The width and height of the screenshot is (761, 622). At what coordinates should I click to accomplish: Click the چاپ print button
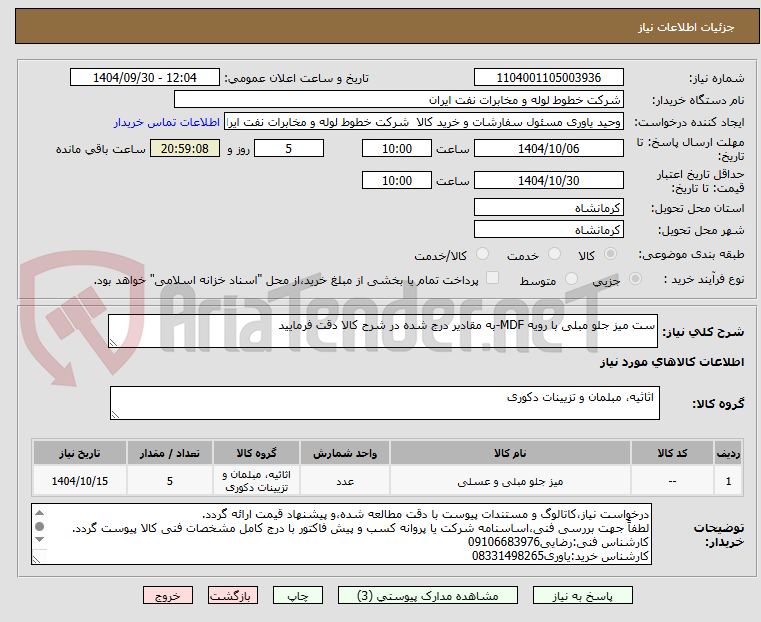pyautogui.click(x=298, y=595)
